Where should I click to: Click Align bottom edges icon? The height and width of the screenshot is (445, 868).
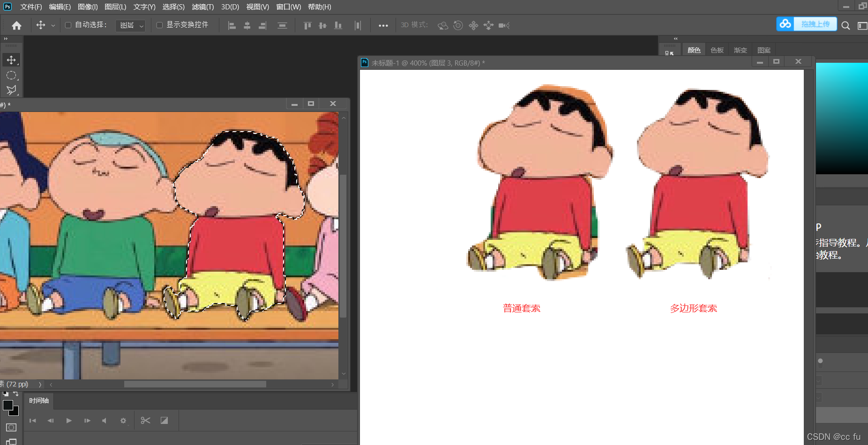pyautogui.click(x=338, y=25)
